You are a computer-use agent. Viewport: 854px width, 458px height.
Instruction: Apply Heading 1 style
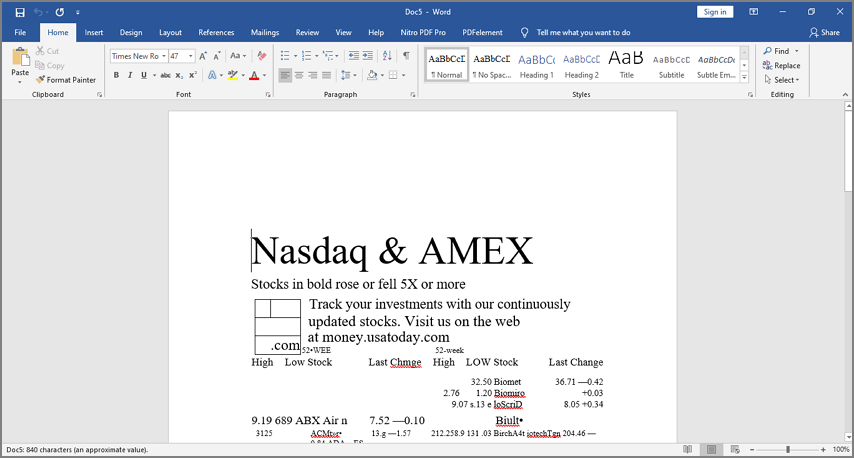click(x=536, y=65)
